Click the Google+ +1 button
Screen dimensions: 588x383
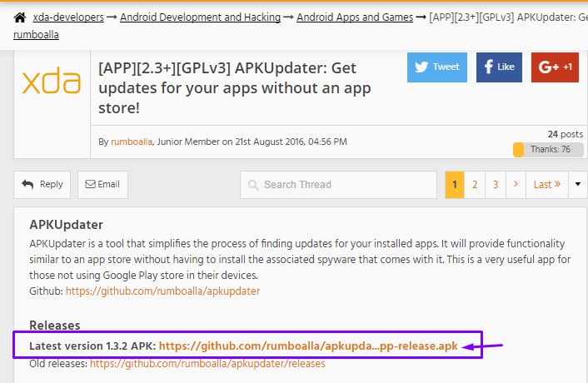(555, 67)
